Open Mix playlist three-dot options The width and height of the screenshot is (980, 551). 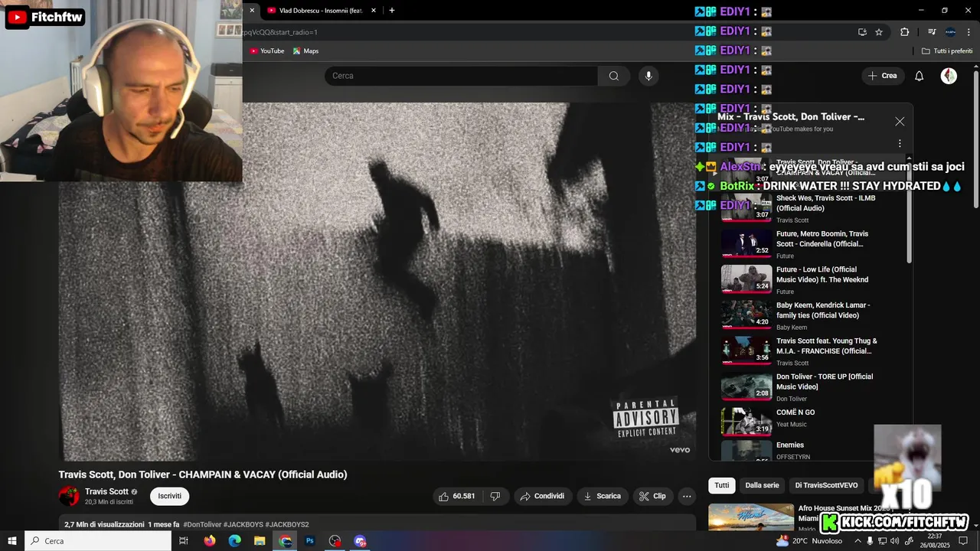click(x=900, y=143)
